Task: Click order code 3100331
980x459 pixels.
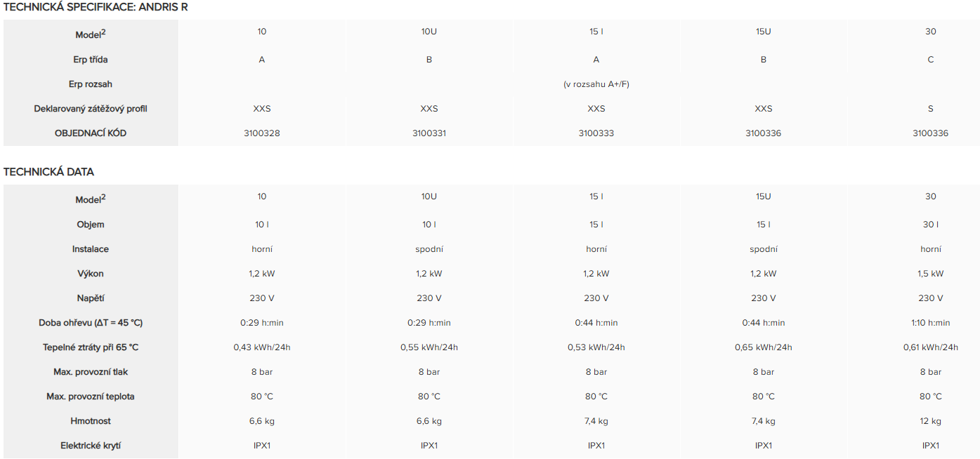Action: coord(429,133)
